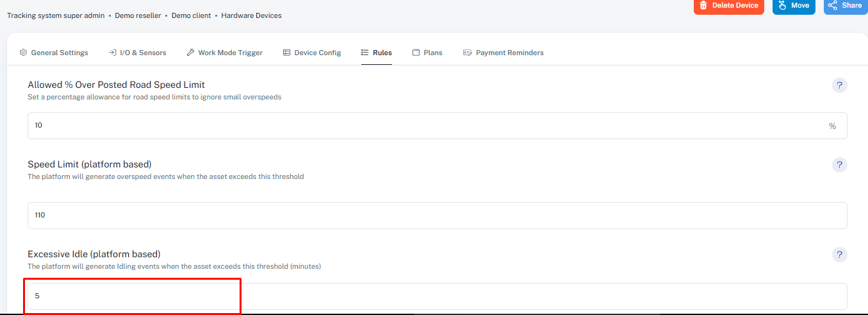Open the Work Mode Trigger tab
The height and width of the screenshot is (315, 868).
(224, 53)
